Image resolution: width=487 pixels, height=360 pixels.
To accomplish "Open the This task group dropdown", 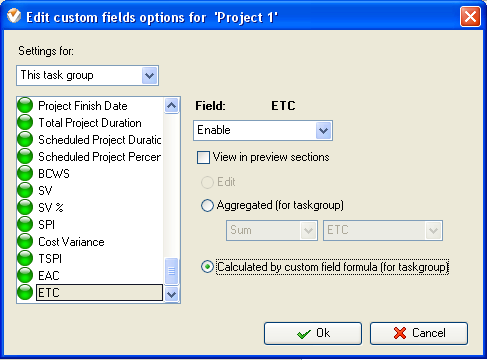I will [87, 76].
